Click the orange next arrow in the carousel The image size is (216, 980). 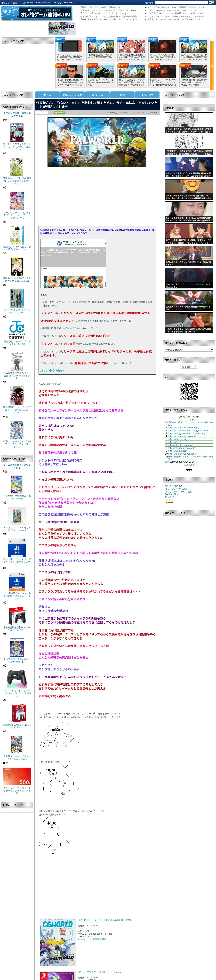212,66
